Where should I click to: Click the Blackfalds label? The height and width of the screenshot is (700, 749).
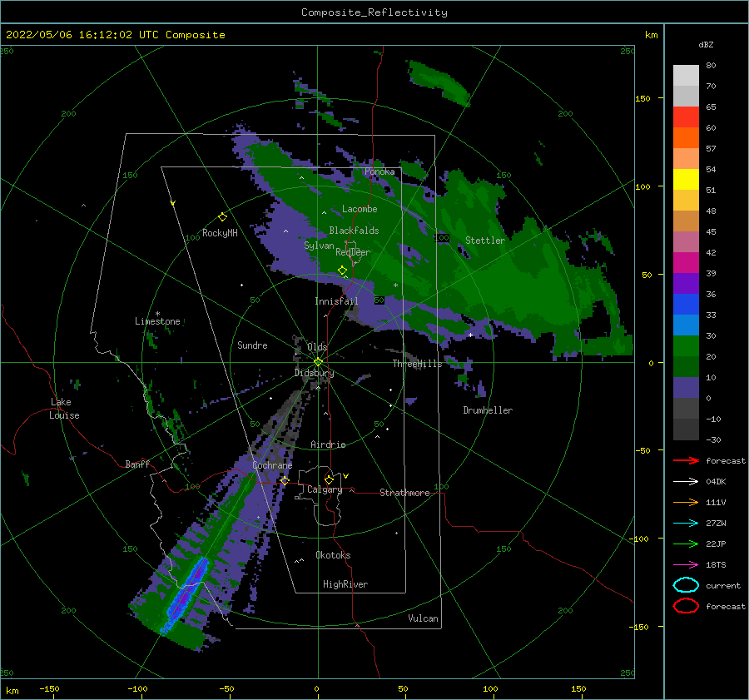tap(354, 231)
